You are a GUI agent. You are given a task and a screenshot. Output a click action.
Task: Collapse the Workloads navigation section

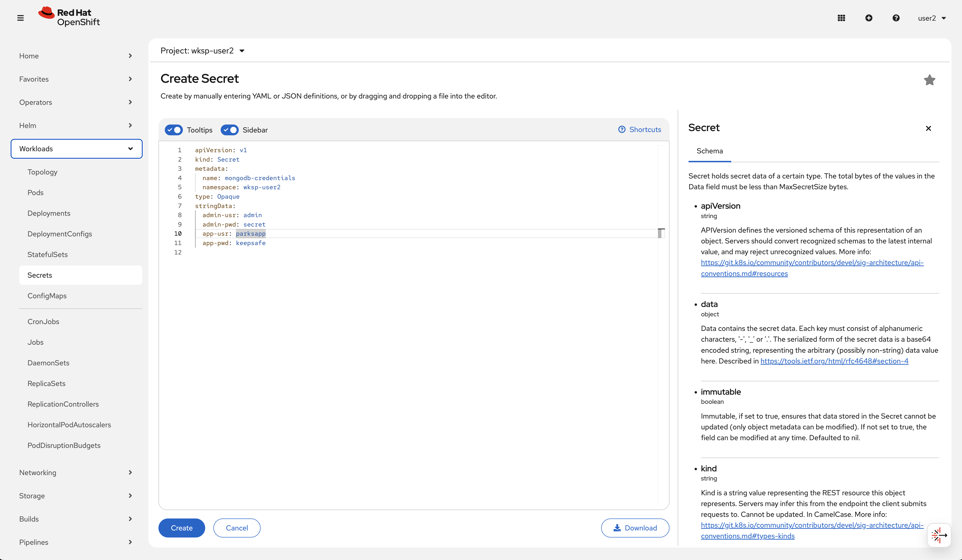76,149
